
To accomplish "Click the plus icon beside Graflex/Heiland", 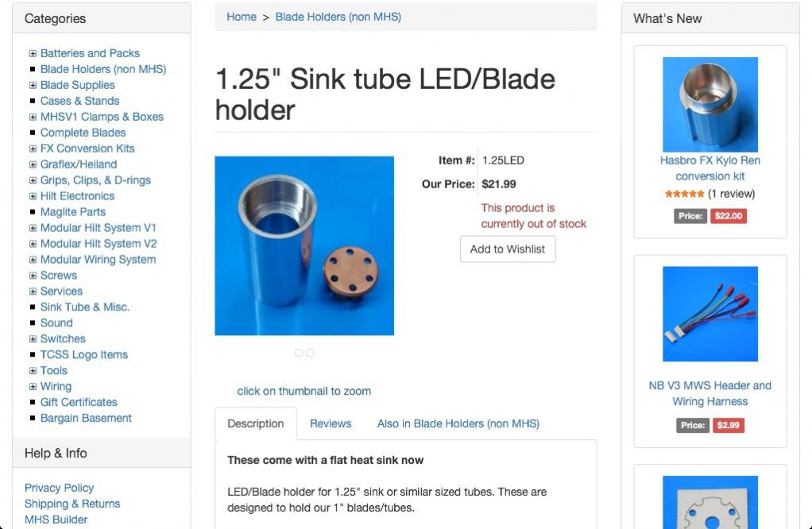I will pos(33,165).
